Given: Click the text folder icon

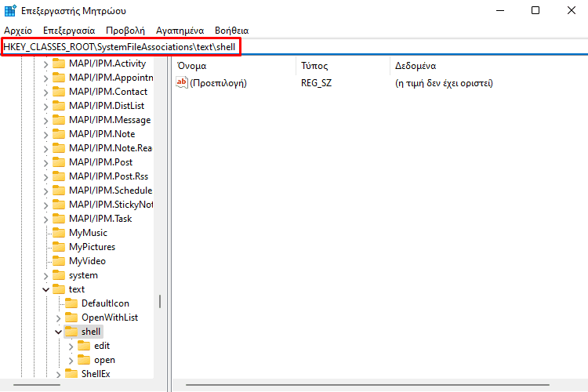Looking at the screenshot, I should click(x=59, y=289).
